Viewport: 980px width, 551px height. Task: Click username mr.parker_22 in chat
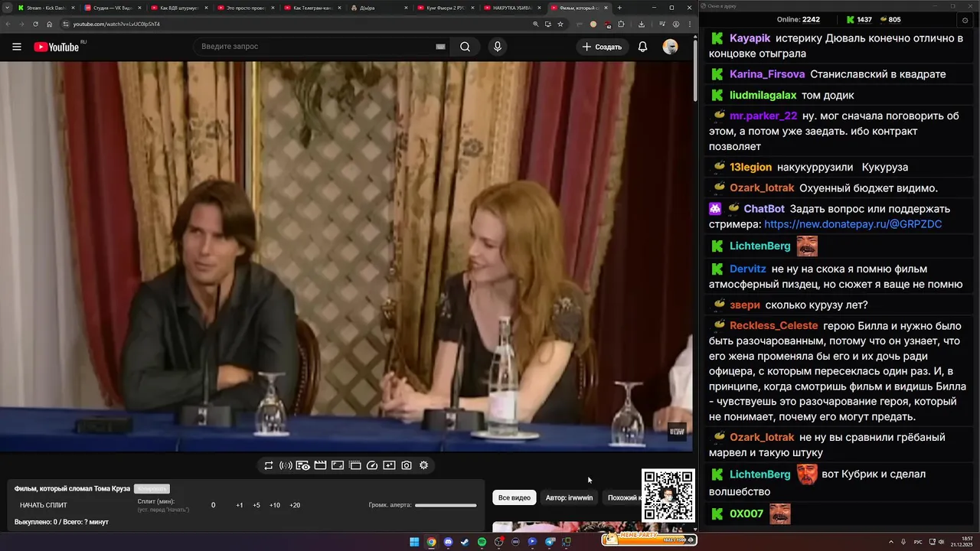coord(763,116)
